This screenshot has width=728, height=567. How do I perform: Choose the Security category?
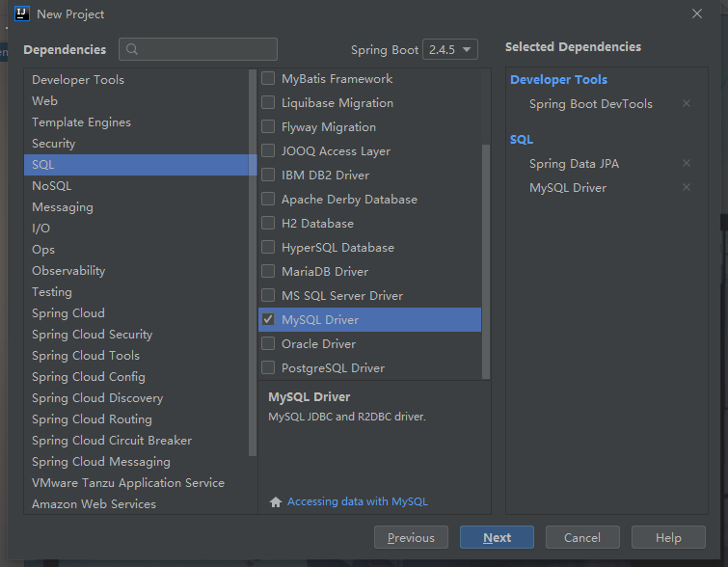(137, 144)
